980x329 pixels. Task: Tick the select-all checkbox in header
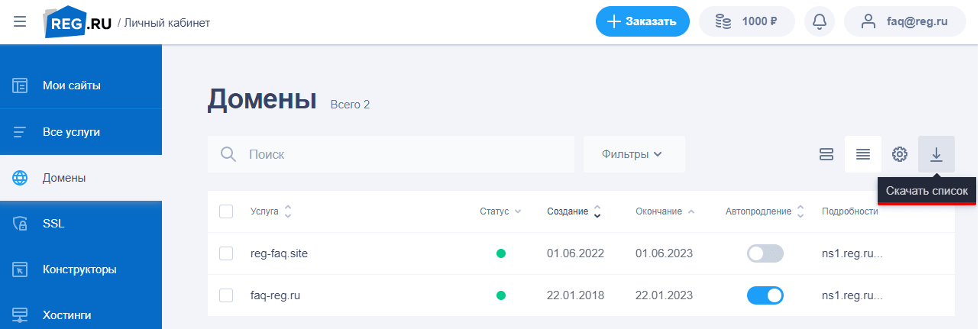pyautogui.click(x=226, y=211)
